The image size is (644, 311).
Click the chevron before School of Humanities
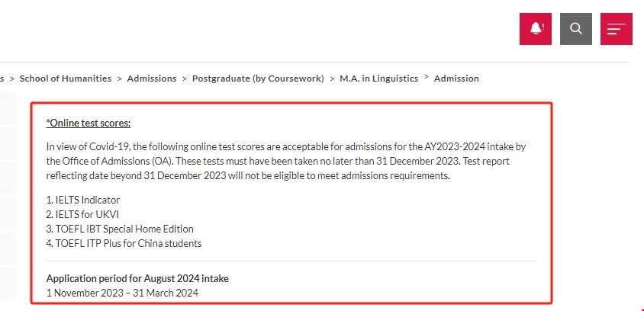coord(12,79)
